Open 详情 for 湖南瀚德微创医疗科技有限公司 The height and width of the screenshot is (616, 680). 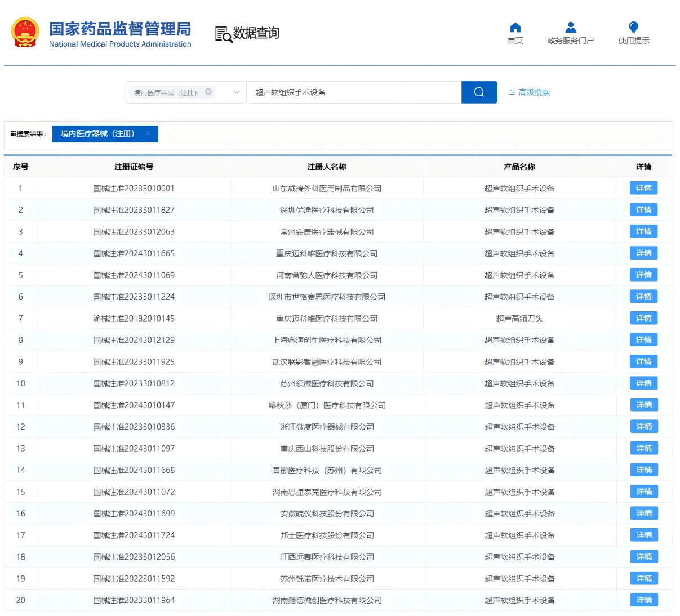643,600
